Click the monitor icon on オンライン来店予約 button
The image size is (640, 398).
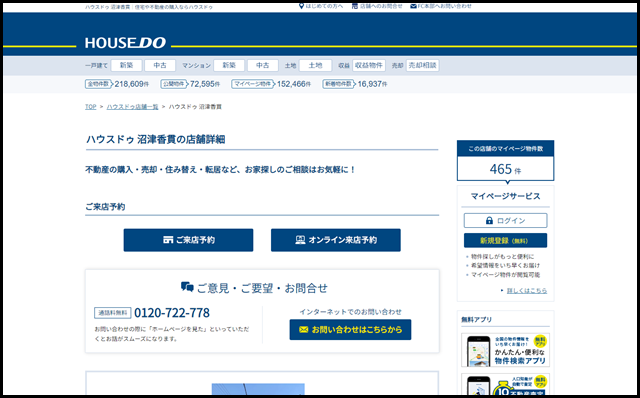pyautogui.click(x=300, y=240)
